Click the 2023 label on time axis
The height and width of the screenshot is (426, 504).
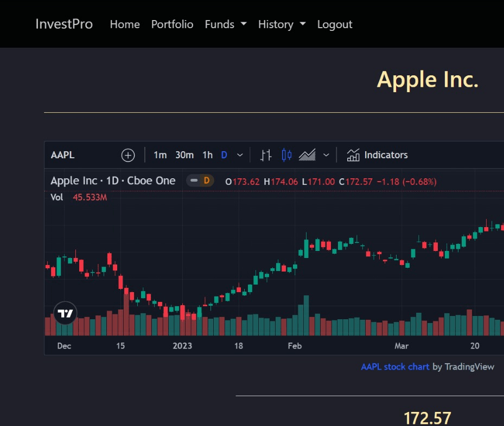[182, 346]
